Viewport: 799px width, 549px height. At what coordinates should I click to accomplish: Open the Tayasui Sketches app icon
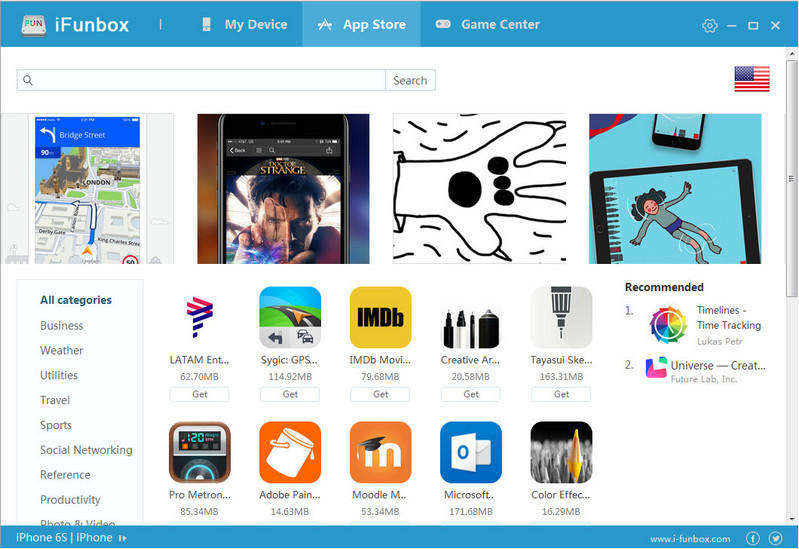[x=561, y=317]
